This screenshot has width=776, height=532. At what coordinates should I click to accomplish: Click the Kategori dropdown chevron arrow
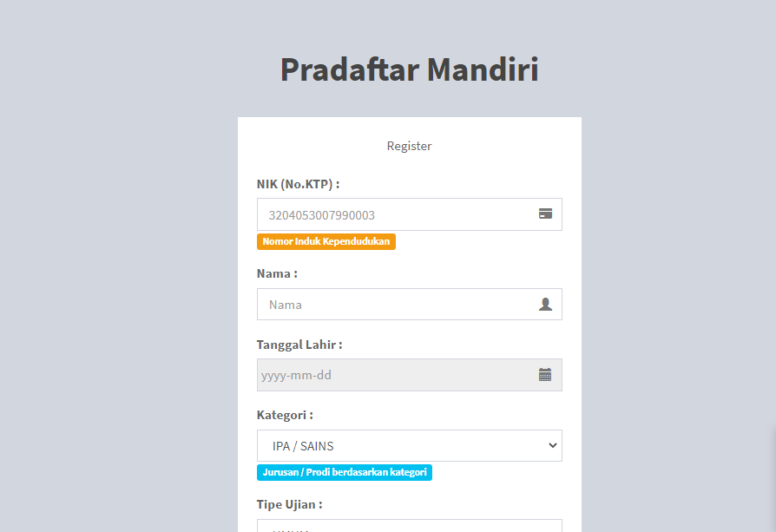(x=552, y=446)
